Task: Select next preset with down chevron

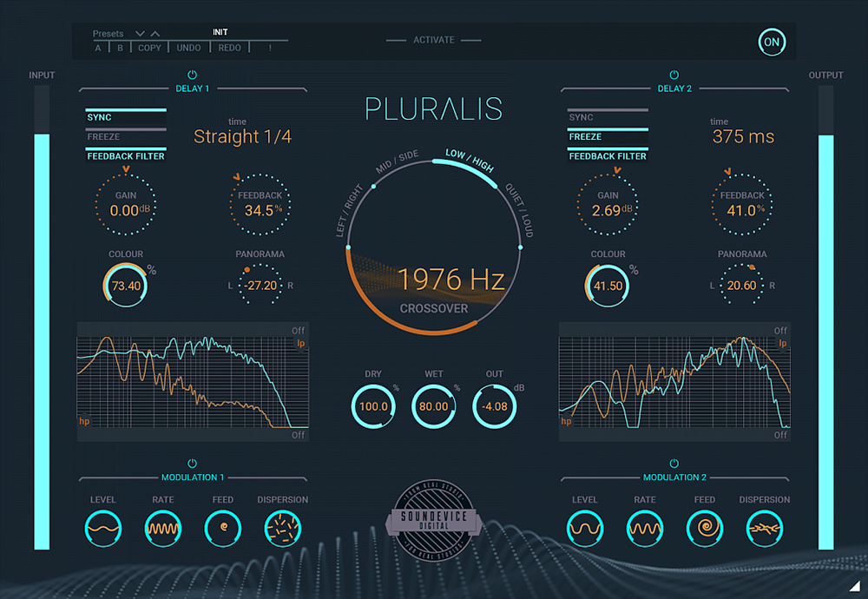Action: pyautogui.click(x=140, y=34)
